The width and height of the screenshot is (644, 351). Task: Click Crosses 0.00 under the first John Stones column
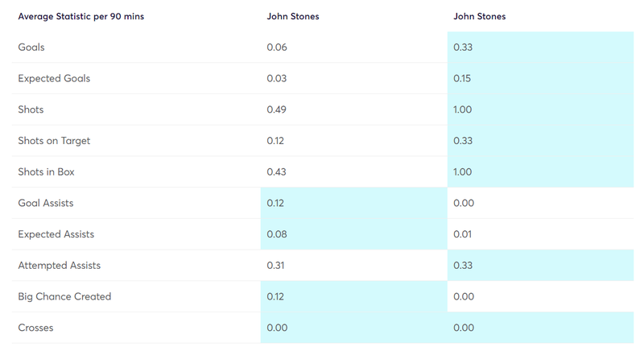tap(277, 328)
